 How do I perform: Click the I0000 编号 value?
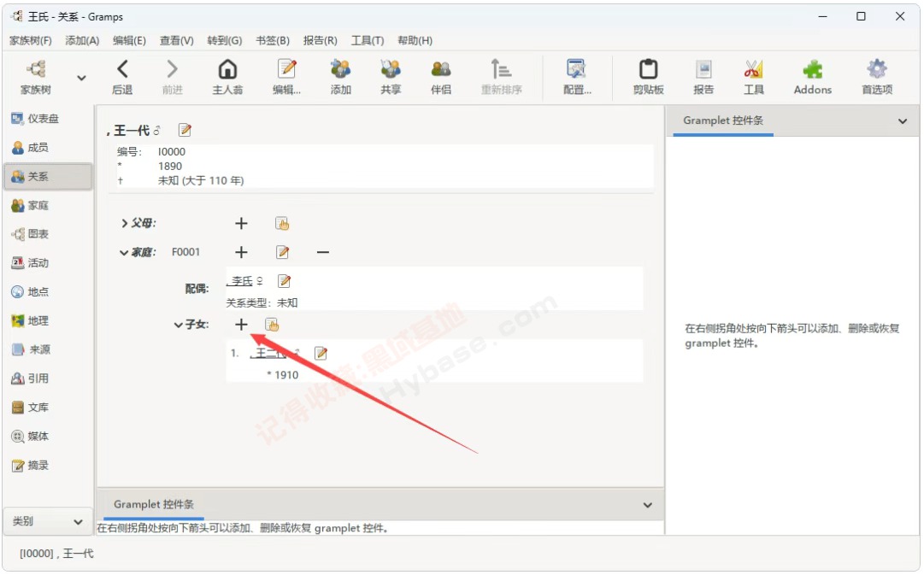(172, 152)
